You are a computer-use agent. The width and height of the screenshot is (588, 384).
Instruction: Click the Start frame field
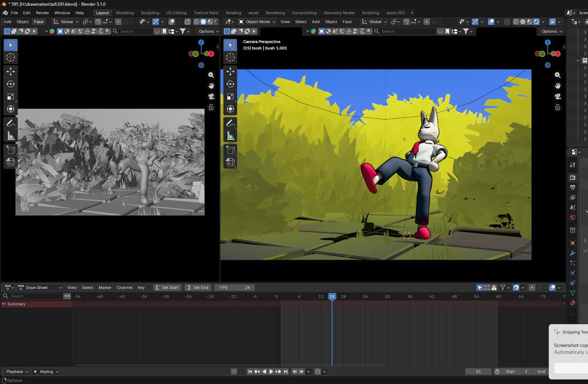tap(517, 372)
